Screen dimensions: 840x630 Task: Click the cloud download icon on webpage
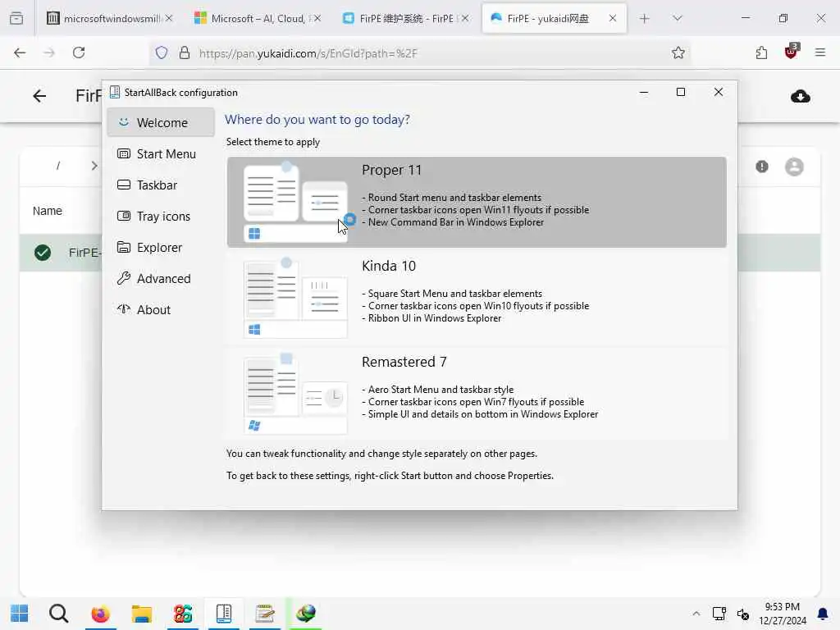(x=801, y=97)
